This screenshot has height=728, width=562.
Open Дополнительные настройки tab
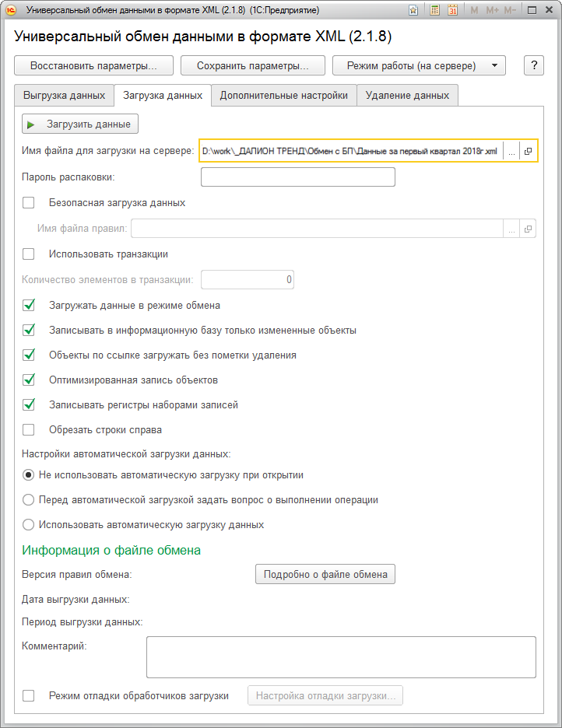[283, 96]
